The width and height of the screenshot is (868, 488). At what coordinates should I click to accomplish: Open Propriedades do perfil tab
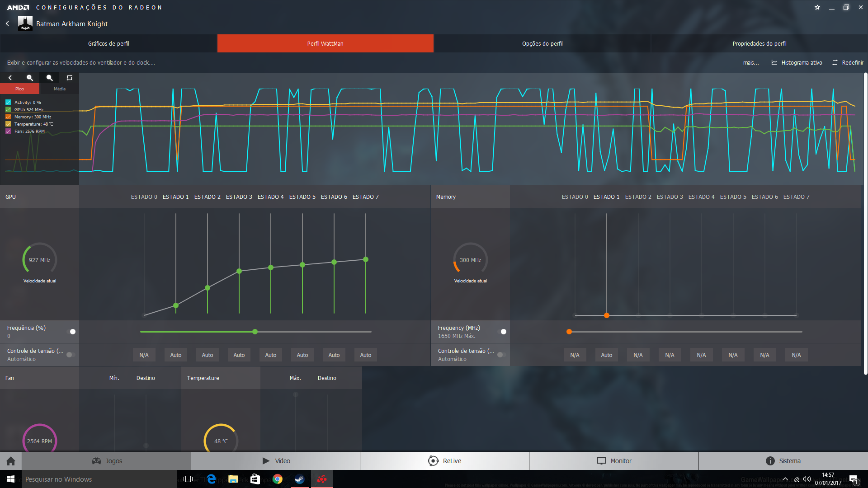point(759,43)
